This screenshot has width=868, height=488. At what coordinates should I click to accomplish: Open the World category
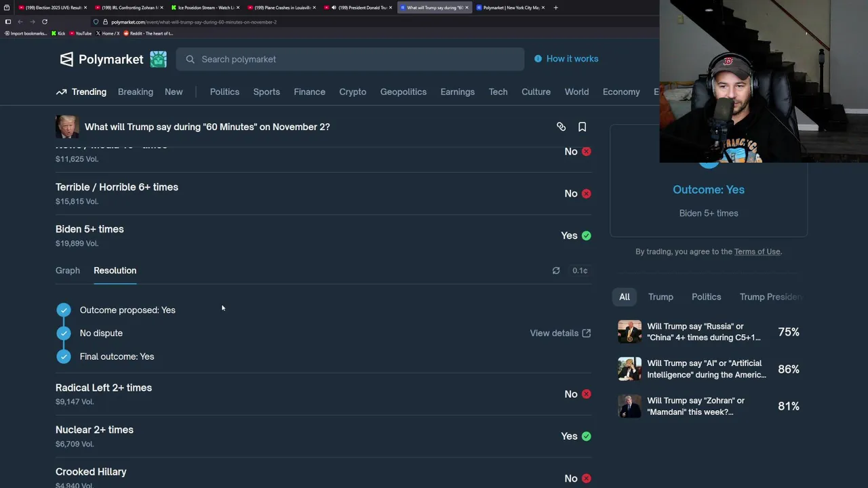pos(576,91)
